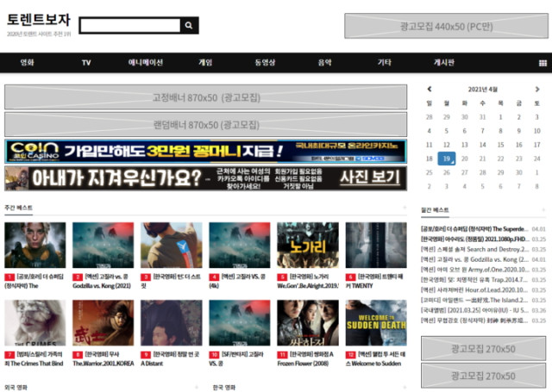Go to next month in calendar
Image resolution: width=552 pixels, height=392 pixels.
click(537, 90)
